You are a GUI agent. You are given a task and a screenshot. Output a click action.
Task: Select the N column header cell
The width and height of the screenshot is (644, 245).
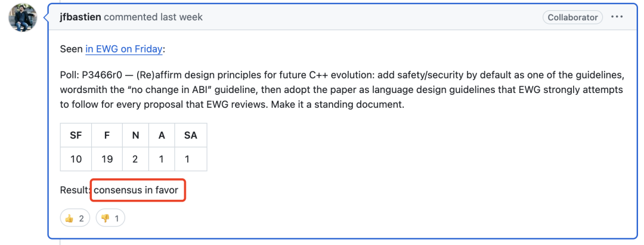coord(135,135)
